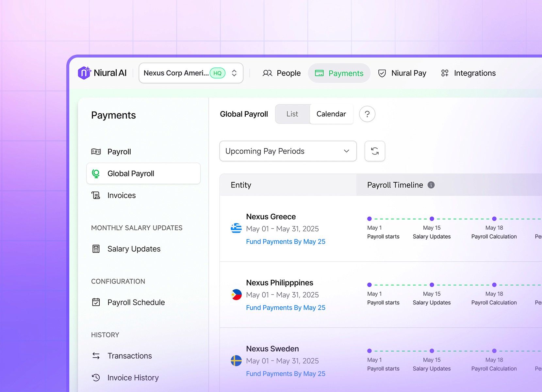The width and height of the screenshot is (542, 392).
Task: Open Nexus Greece Fund Payments By May 25
Action: coord(286,242)
